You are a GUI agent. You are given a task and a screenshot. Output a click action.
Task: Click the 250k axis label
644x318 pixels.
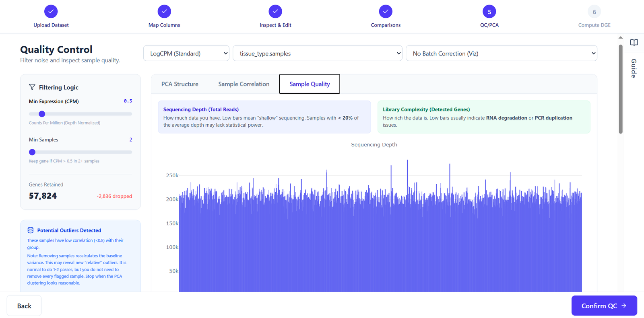[172, 176]
